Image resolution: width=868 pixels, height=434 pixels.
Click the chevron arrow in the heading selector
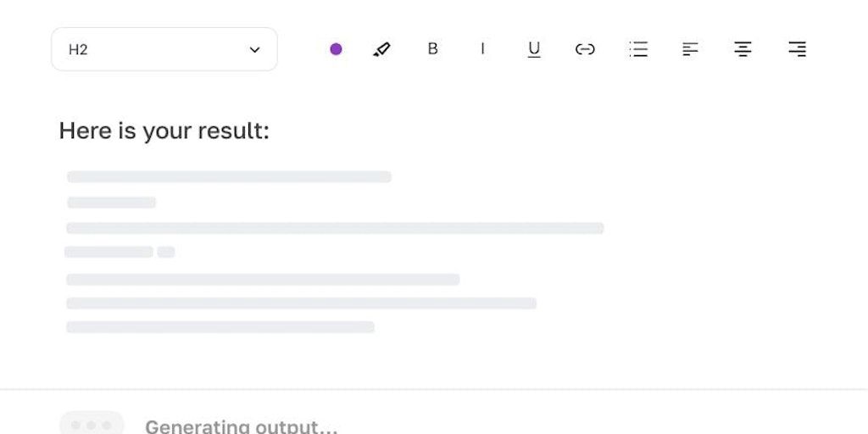[254, 50]
